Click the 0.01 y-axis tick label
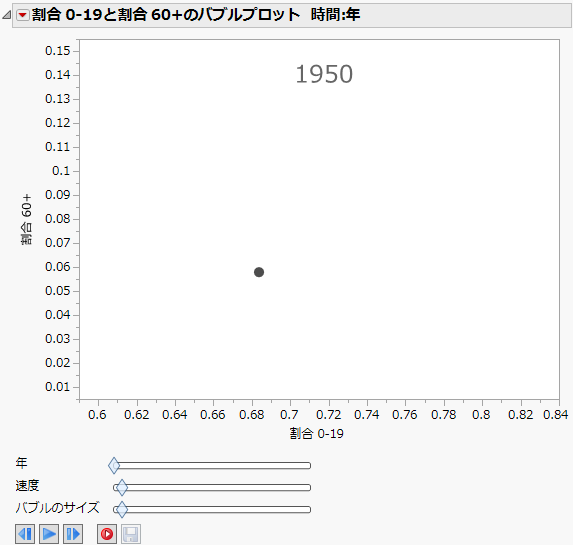 pos(57,387)
